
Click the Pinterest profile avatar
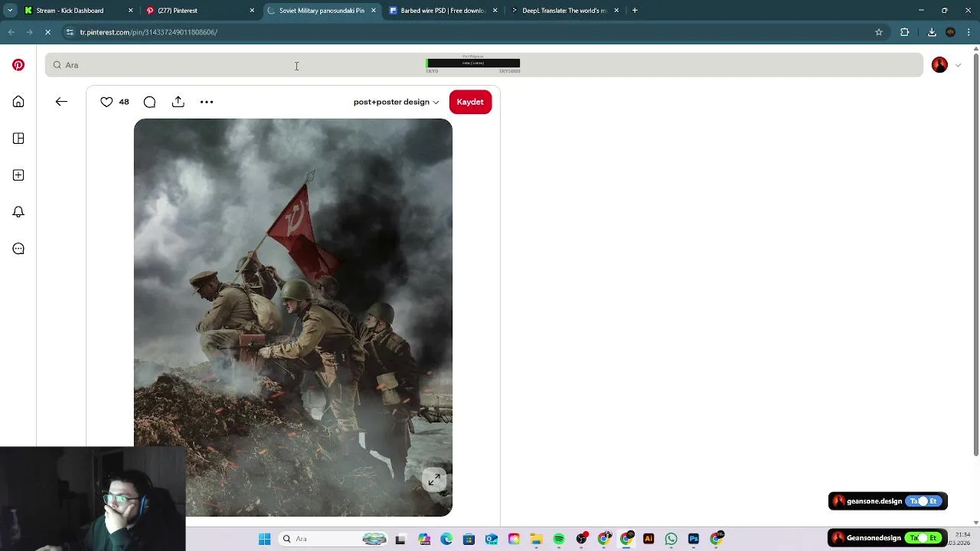pos(939,65)
